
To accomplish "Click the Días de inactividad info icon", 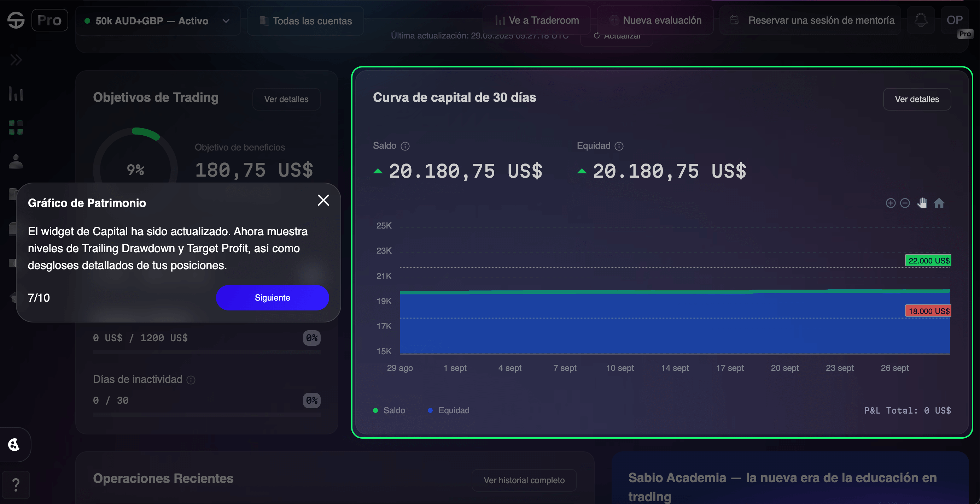I will (191, 380).
